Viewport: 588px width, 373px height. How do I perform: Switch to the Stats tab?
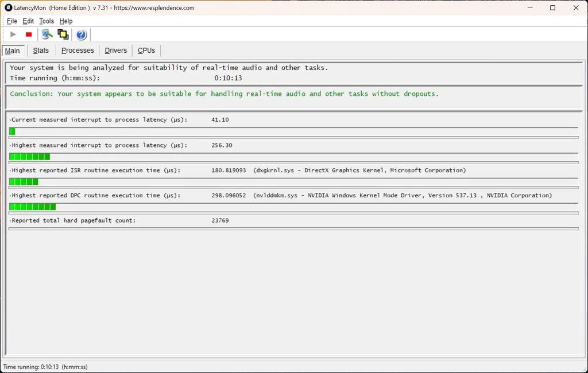click(x=41, y=50)
